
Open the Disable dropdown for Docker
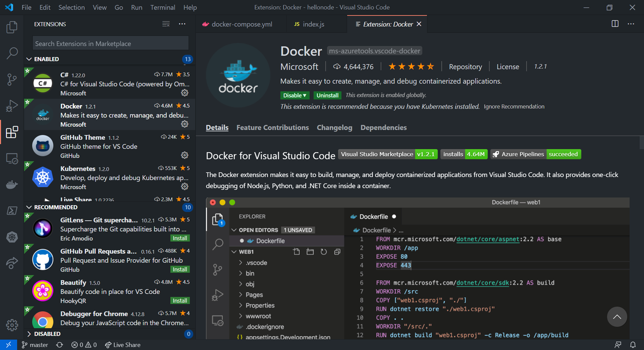pyautogui.click(x=295, y=95)
